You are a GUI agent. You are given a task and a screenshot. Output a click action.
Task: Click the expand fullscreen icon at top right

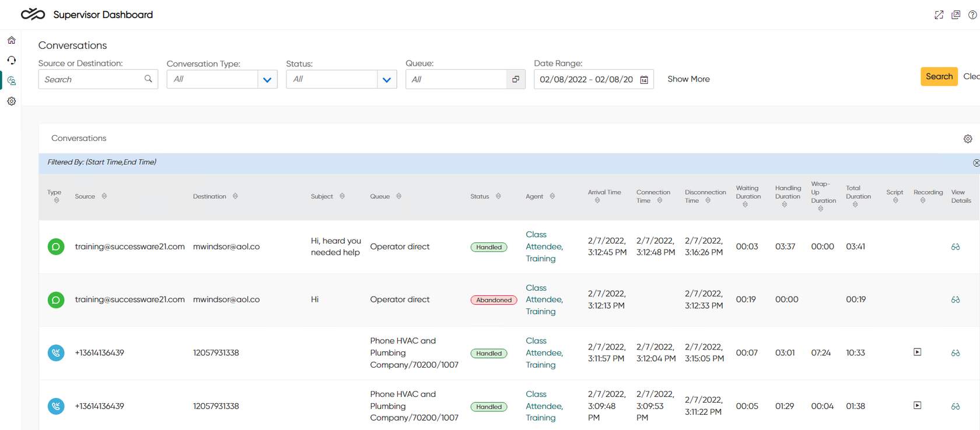(939, 15)
